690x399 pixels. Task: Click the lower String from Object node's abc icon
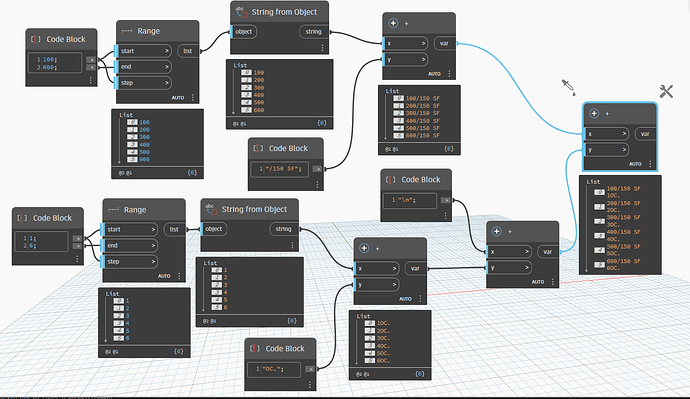211,209
